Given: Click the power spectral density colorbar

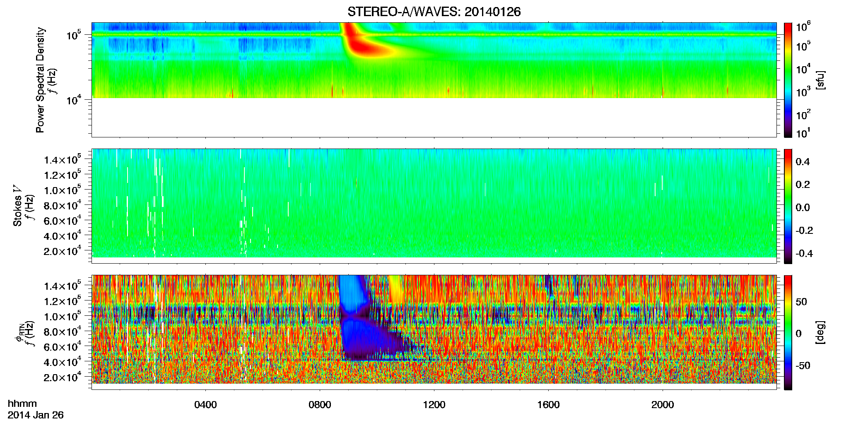Looking at the screenshot, I should pyautogui.click(x=788, y=80).
